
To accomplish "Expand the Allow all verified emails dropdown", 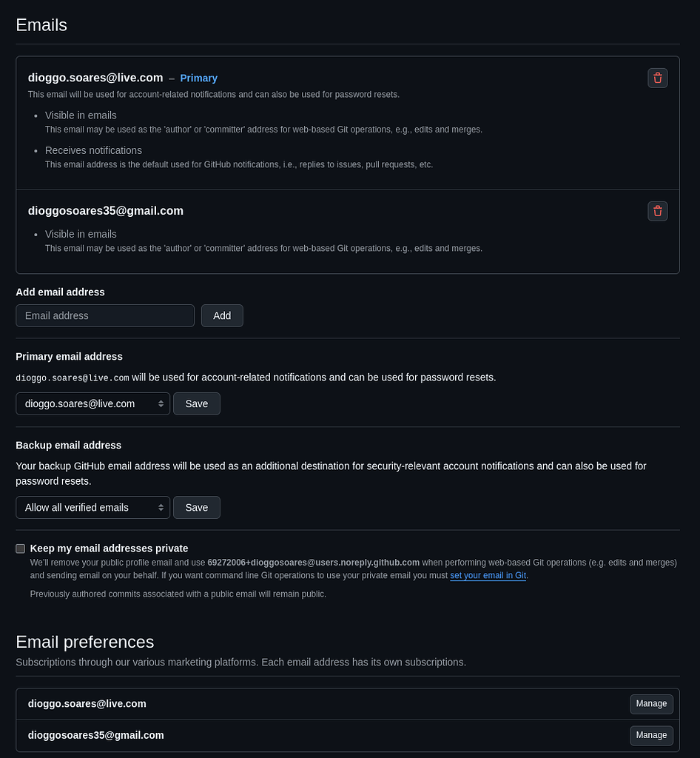I will coord(92,507).
